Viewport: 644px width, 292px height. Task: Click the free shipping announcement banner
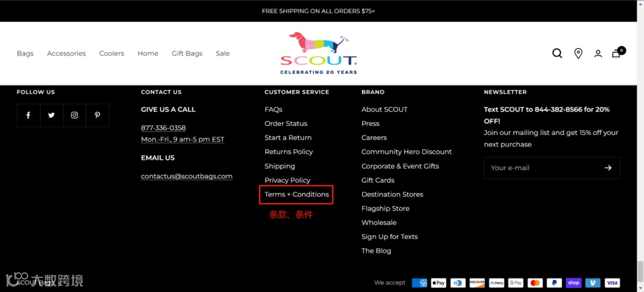(318, 11)
